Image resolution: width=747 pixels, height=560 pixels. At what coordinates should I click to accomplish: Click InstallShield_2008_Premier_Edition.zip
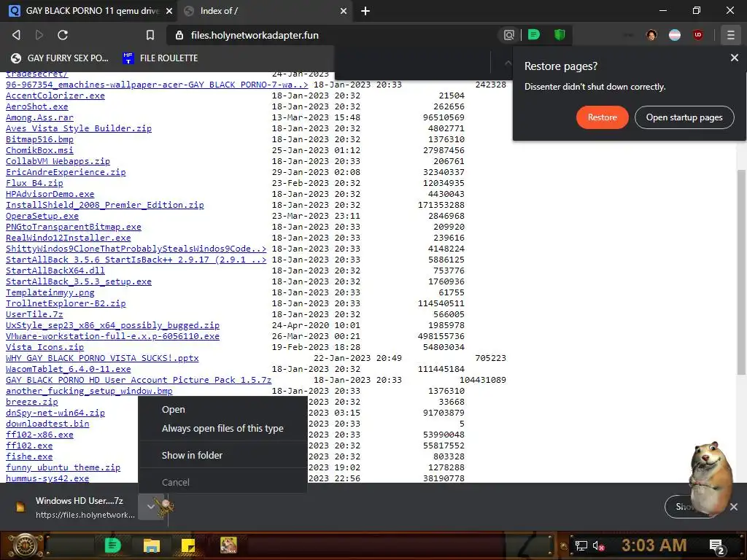pyautogui.click(x=105, y=205)
